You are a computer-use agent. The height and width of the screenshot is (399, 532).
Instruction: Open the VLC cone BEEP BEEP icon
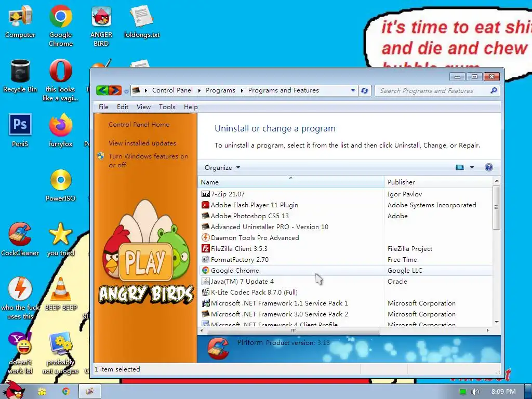point(60,294)
